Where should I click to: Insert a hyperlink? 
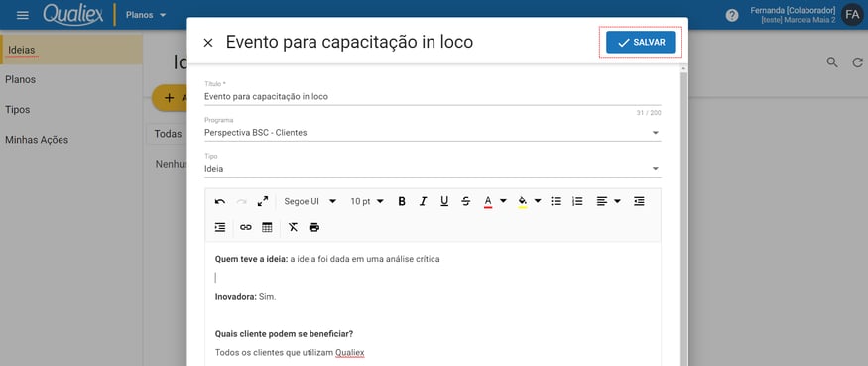[246, 227]
